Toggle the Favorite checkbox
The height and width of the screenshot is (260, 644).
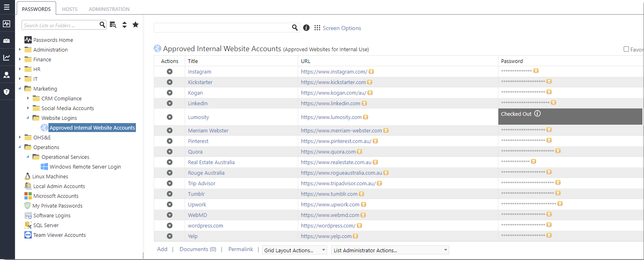tap(626, 49)
